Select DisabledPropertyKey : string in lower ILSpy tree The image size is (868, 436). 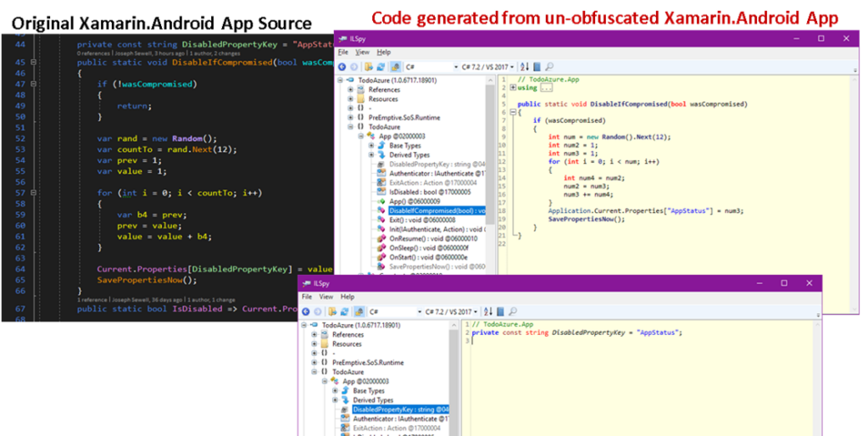click(400, 410)
